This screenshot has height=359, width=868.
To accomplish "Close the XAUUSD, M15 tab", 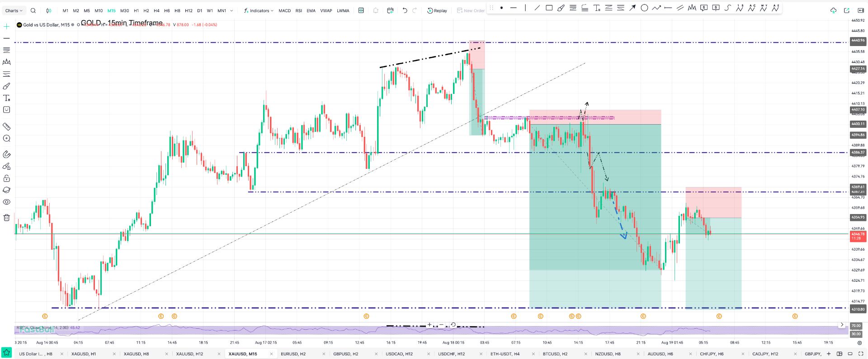I will point(272,354).
